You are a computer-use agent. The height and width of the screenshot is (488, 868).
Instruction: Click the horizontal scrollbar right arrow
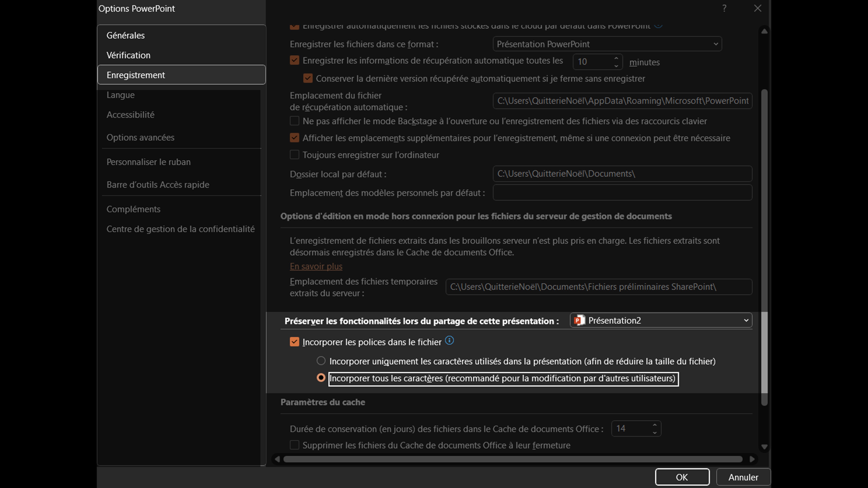752,459
